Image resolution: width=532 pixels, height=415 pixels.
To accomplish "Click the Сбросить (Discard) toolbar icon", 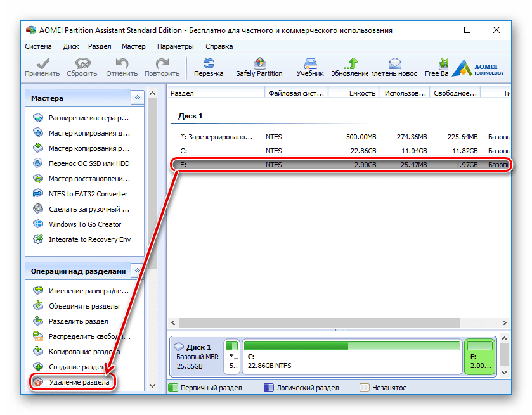I will tap(82, 67).
